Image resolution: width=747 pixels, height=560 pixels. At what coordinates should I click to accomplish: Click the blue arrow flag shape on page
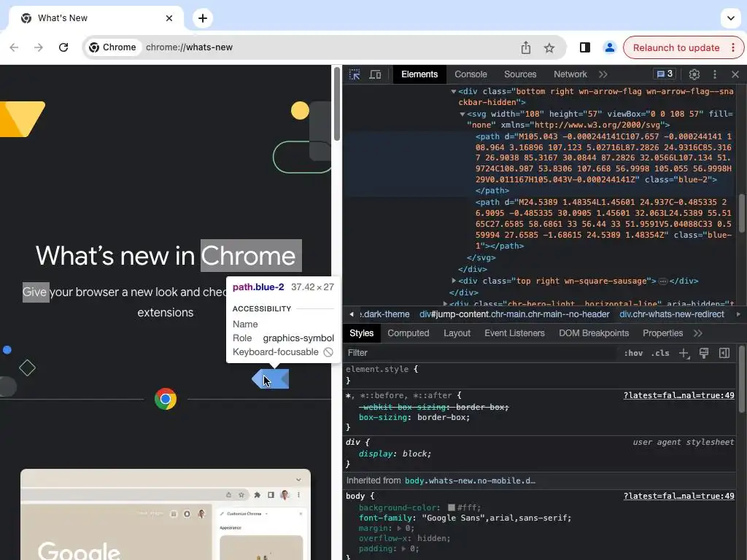click(x=270, y=379)
